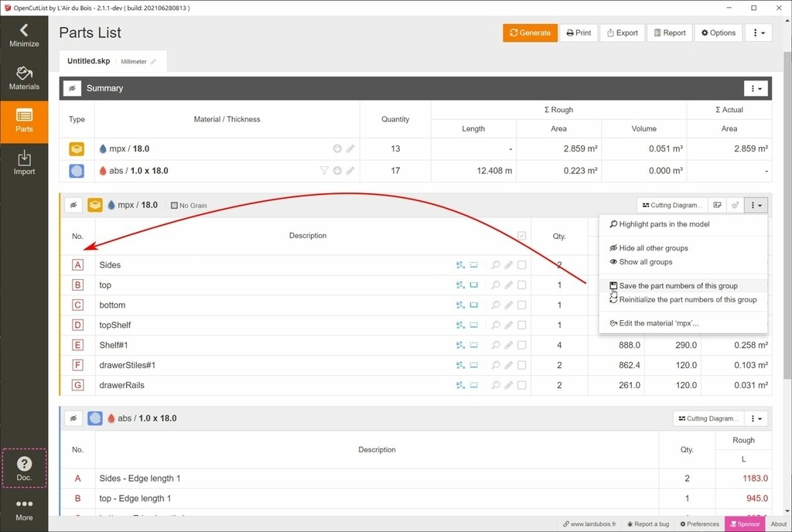Click the edges icon in bottom row
This screenshot has width=792, height=532.
tap(474, 305)
